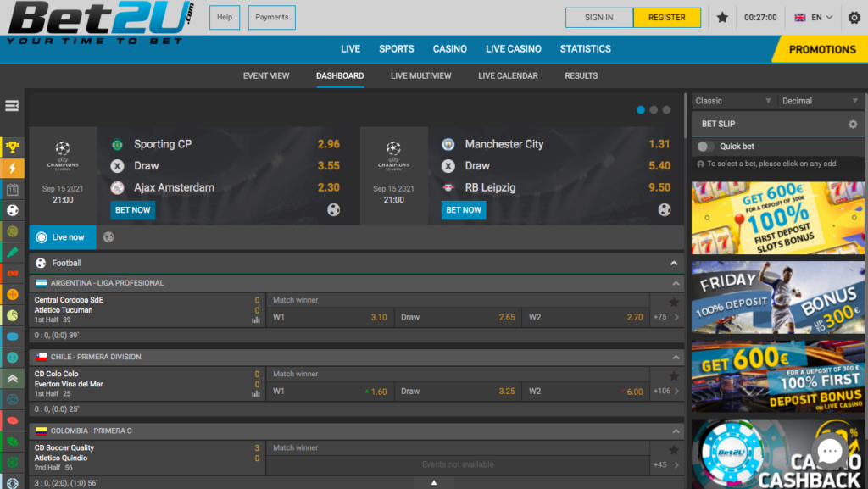The height and width of the screenshot is (489, 868).
Task: Select the trophy icon in the sidebar
Action: point(12,147)
